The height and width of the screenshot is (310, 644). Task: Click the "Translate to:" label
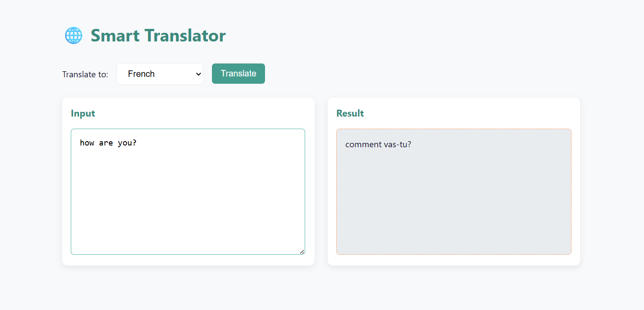coord(85,74)
